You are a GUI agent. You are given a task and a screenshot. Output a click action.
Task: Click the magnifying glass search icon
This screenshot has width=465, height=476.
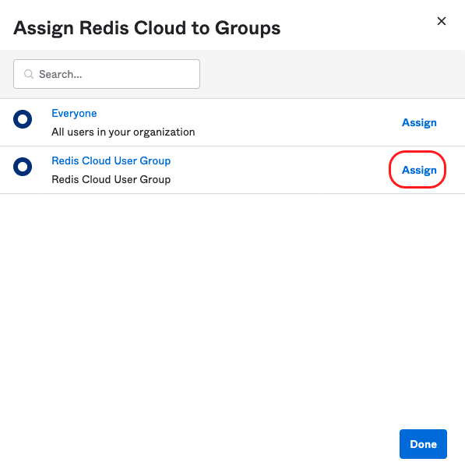(x=29, y=74)
